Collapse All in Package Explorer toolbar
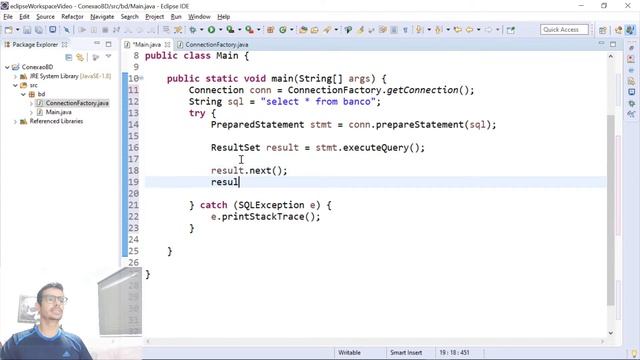 click(69, 58)
